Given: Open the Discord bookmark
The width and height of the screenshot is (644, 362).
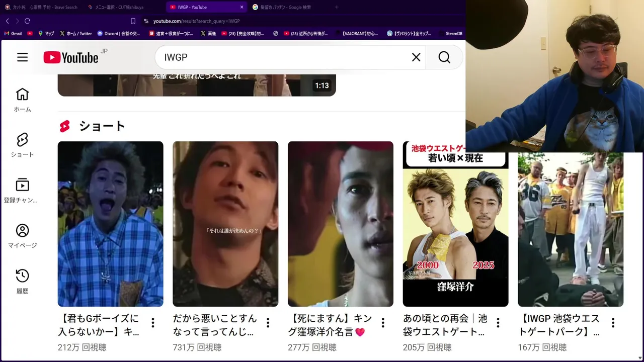Looking at the screenshot, I should point(119,34).
